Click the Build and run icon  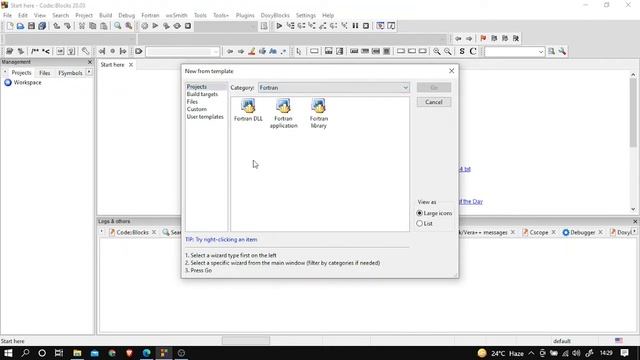(166, 26)
